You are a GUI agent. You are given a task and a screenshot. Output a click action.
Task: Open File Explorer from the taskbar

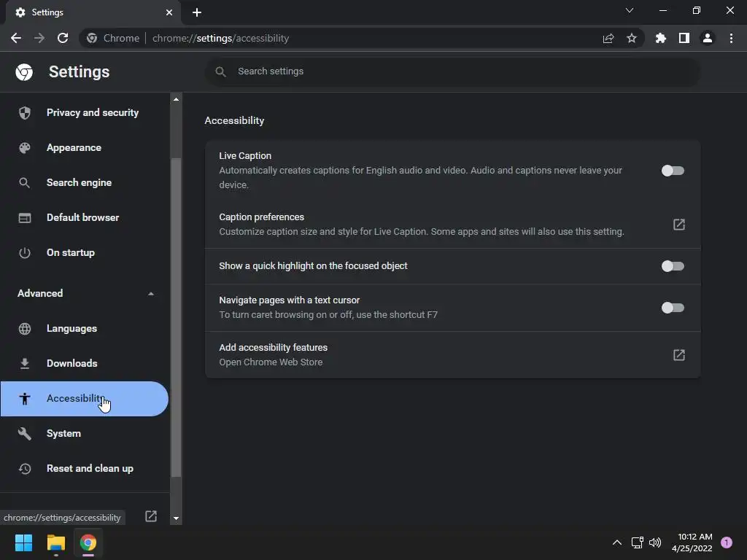point(55,542)
